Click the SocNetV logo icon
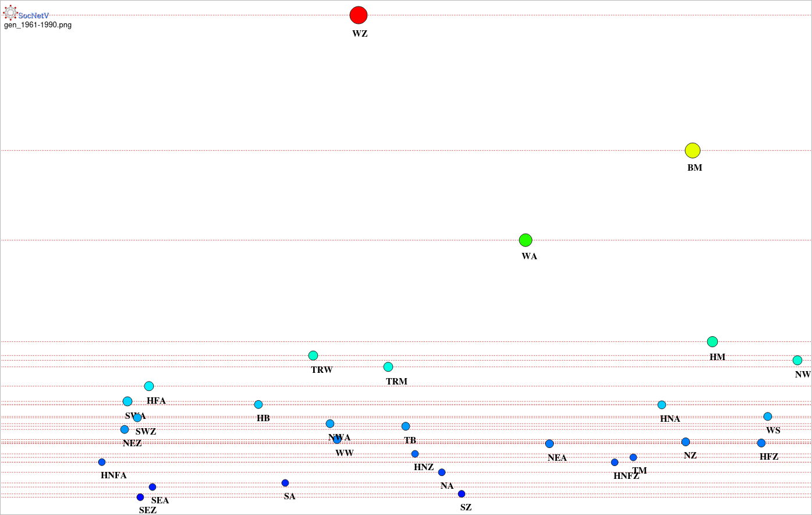812x515 pixels. coord(10,13)
